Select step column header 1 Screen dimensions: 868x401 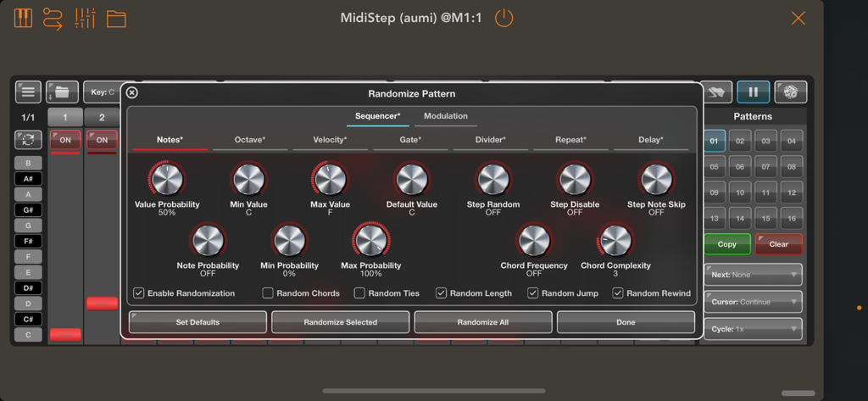[x=65, y=118]
